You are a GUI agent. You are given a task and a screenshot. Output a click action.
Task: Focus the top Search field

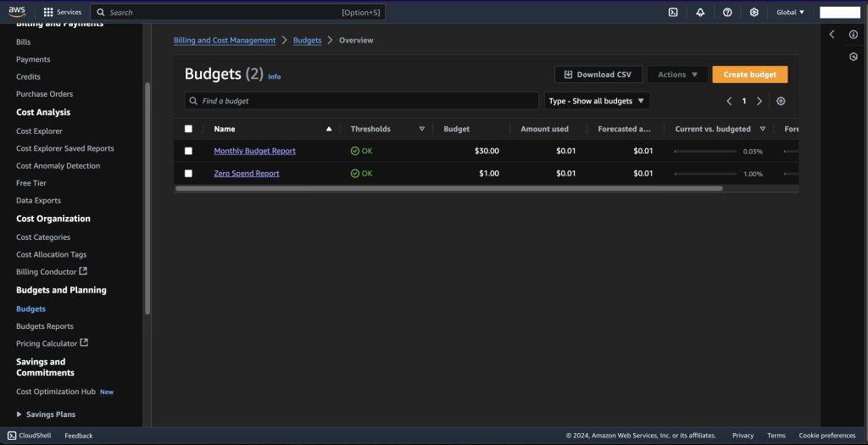click(x=238, y=12)
